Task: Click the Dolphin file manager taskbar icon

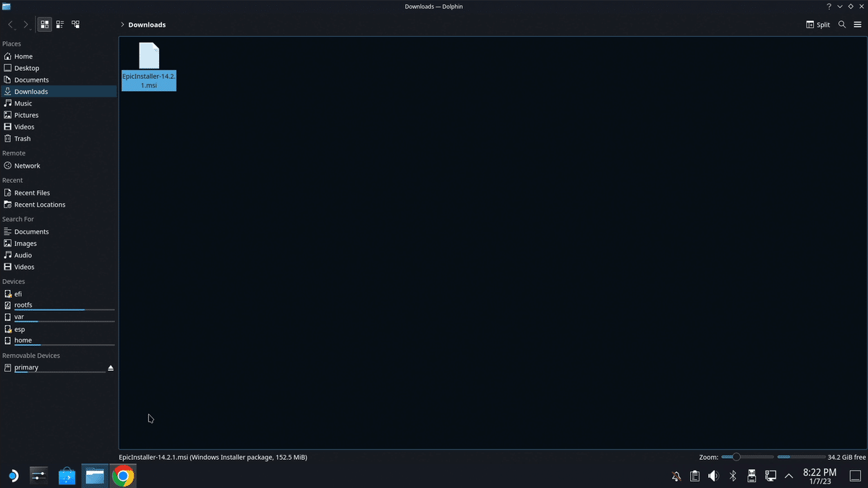Action: 95,476
